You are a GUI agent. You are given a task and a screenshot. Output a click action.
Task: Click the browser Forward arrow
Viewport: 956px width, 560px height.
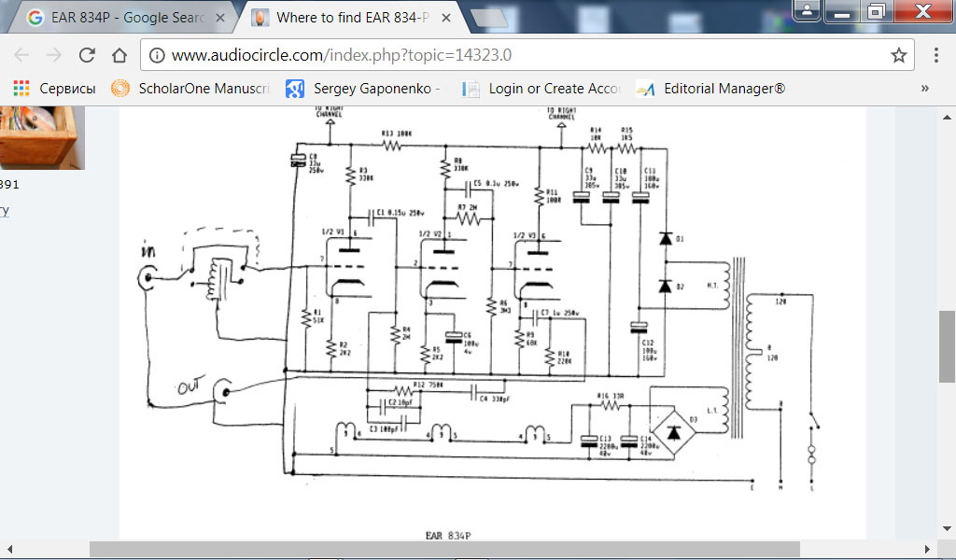54,55
